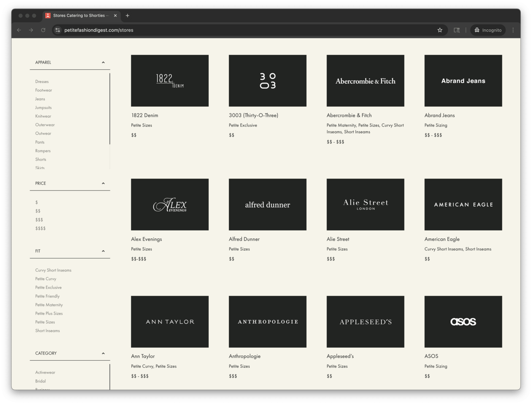This screenshot has width=532, height=404.
Task: Filter apparel by Dresses
Action: (42, 82)
